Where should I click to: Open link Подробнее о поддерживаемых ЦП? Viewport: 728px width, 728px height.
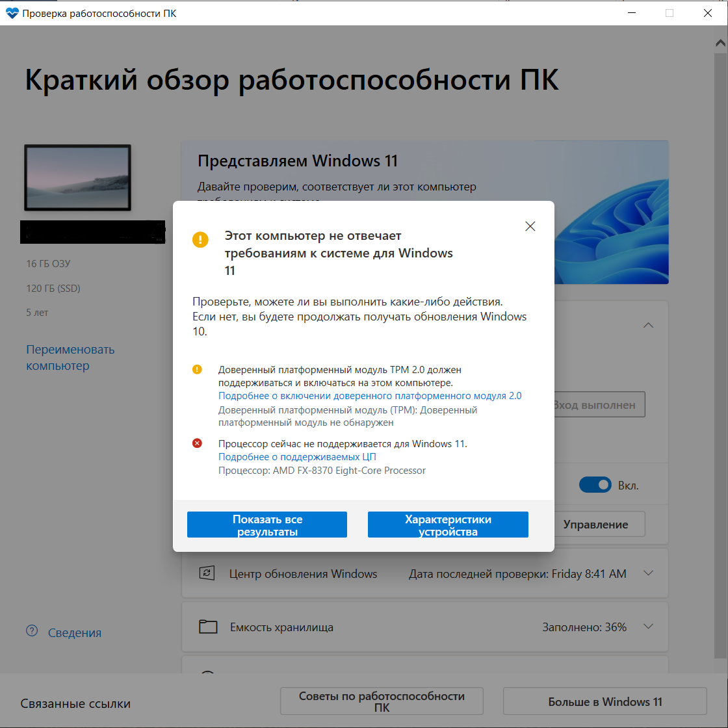(x=297, y=457)
